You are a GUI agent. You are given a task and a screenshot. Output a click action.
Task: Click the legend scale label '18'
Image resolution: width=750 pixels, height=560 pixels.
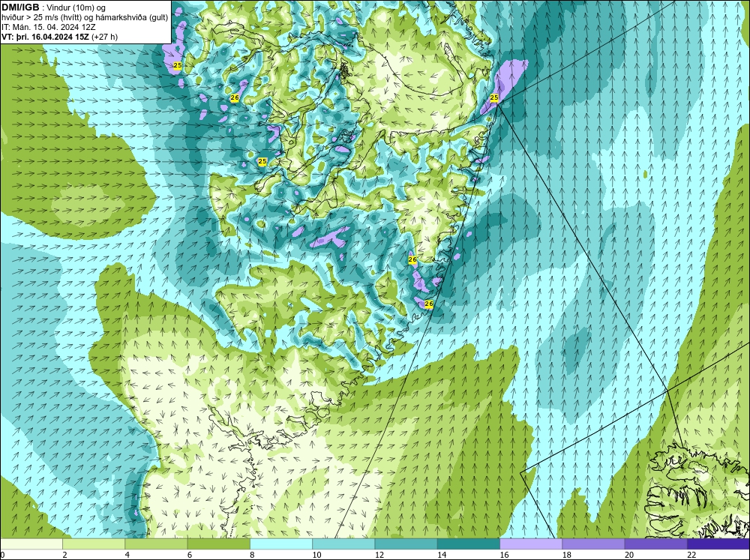point(567,555)
